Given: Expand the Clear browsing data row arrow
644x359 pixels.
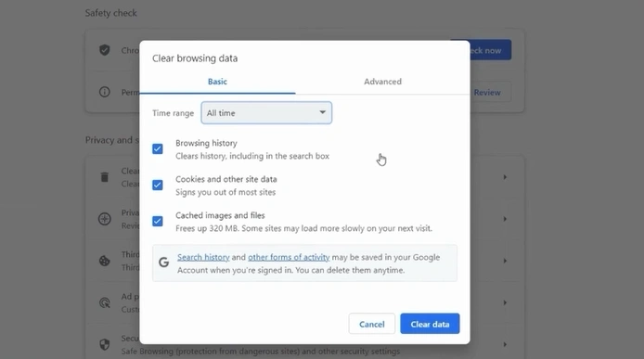Looking at the screenshot, I should [x=505, y=177].
